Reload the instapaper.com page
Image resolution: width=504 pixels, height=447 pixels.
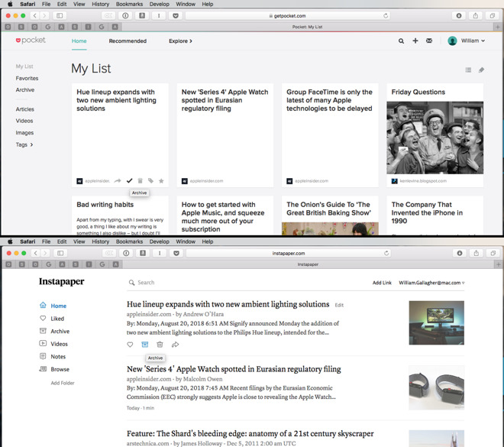tap(386, 253)
